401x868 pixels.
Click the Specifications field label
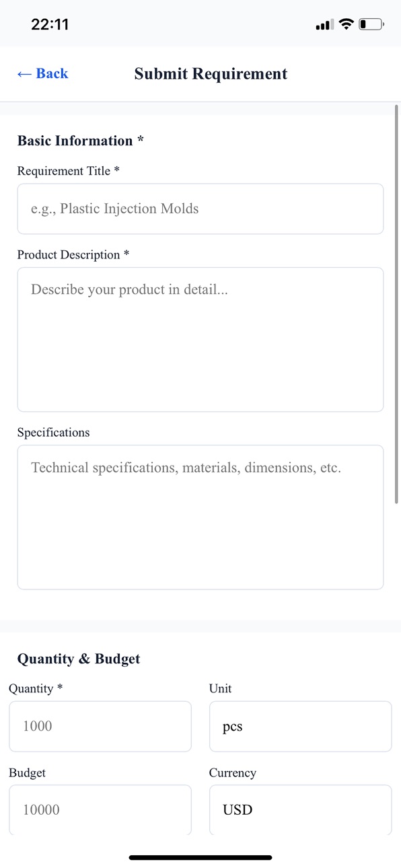pos(53,433)
